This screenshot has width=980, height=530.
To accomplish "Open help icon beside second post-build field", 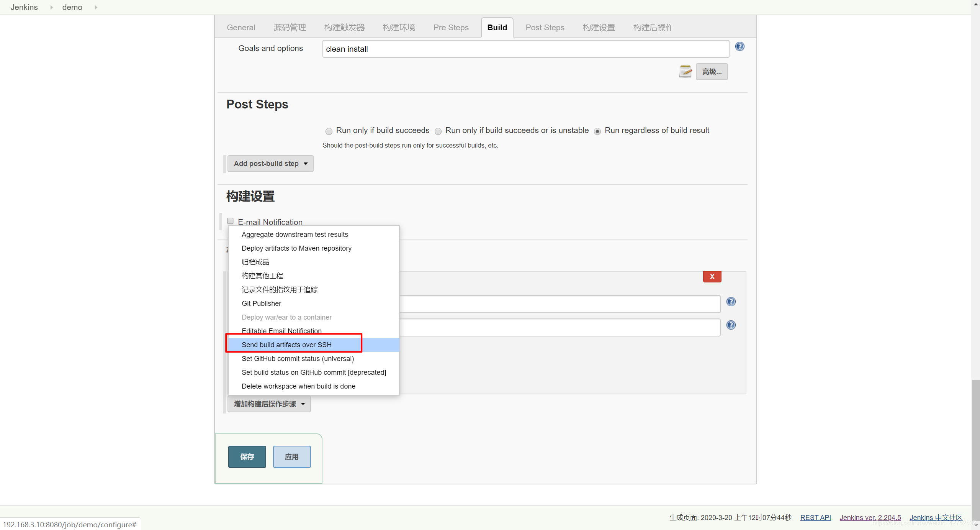I will point(731,325).
